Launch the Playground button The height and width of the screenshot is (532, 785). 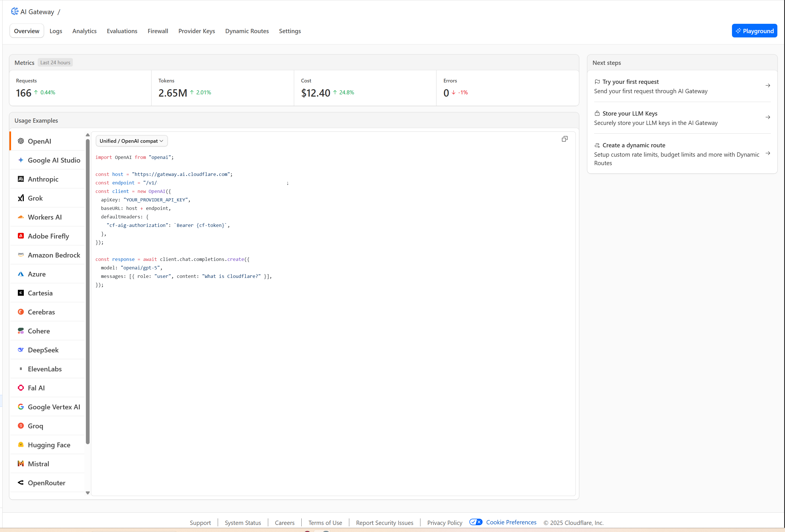pos(754,31)
